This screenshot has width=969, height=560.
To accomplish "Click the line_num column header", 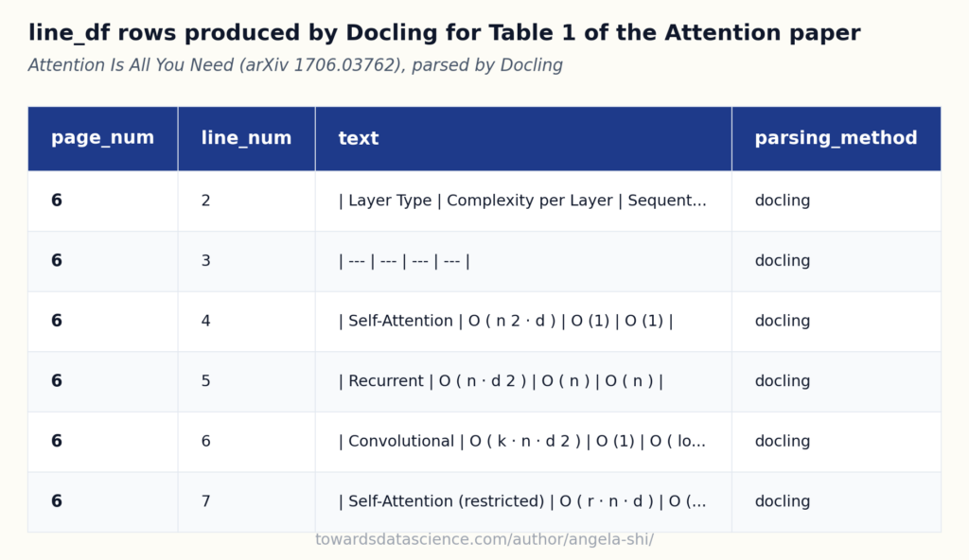I will click(x=246, y=138).
